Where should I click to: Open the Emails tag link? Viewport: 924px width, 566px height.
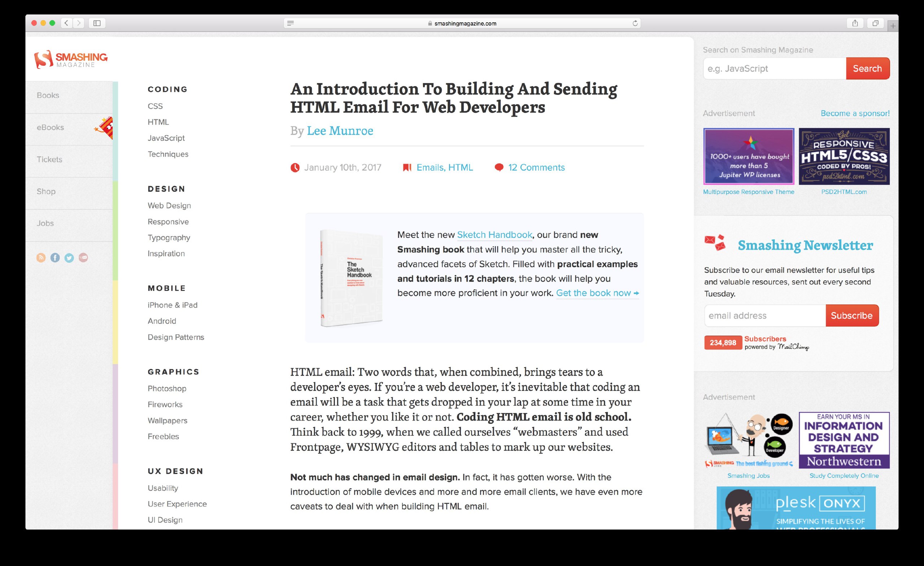pyautogui.click(x=430, y=167)
